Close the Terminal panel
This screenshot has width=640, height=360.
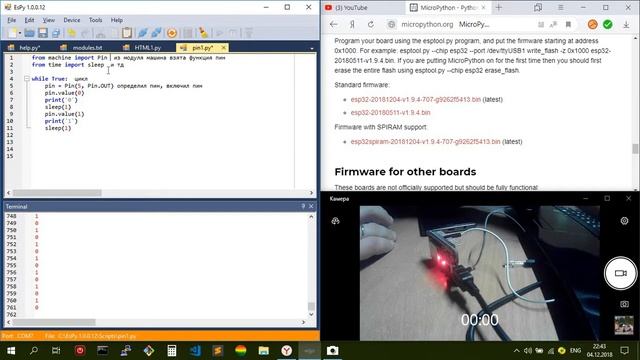click(311, 207)
